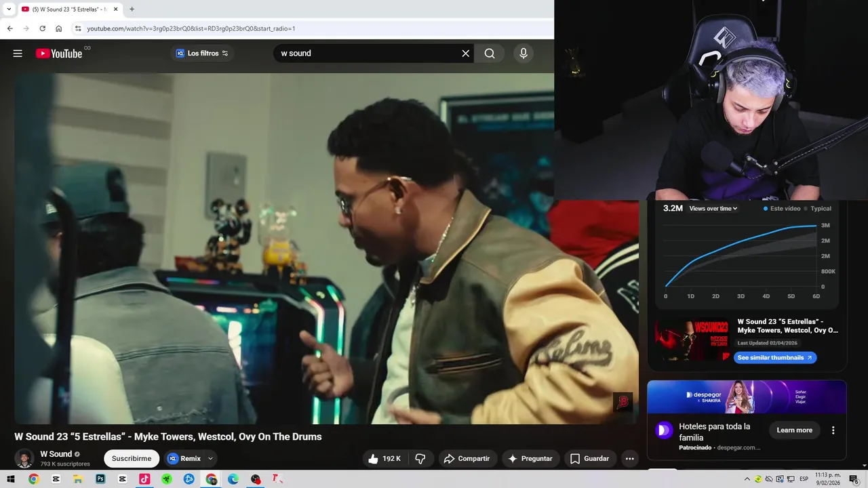Click the Suscribirme button
868x488 pixels.
132,459
